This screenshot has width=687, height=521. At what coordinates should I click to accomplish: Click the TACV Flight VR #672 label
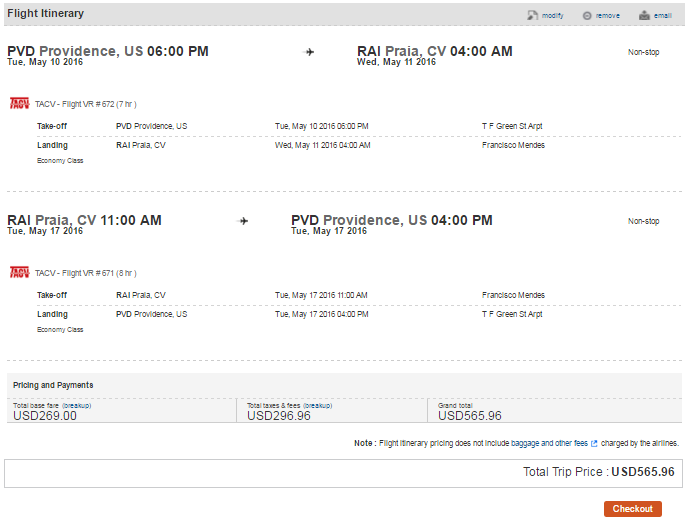(x=85, y=104)
